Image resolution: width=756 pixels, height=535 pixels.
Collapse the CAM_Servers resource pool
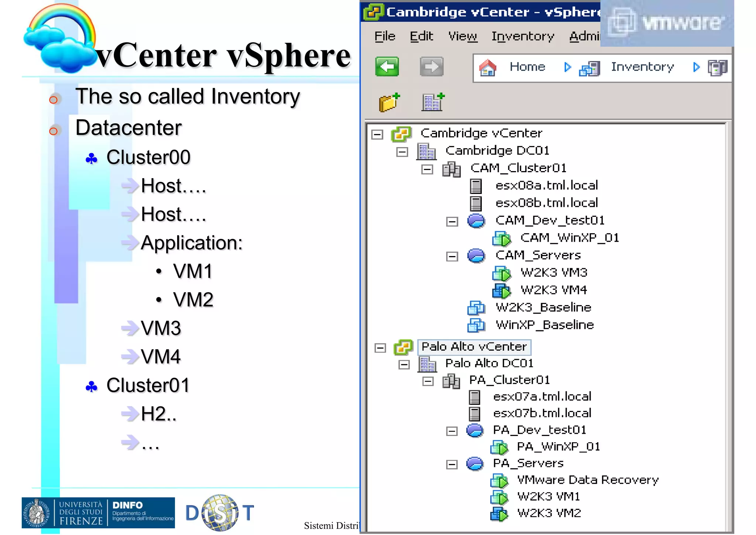(452, 256)
